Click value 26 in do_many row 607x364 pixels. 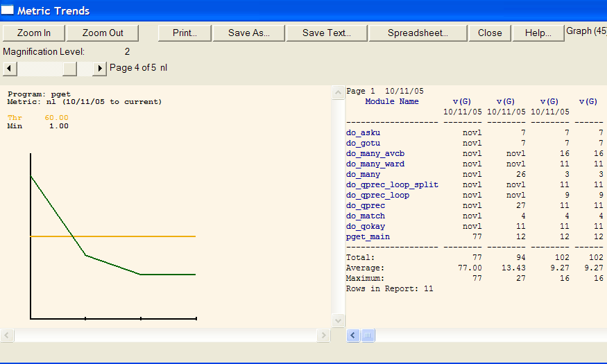click(x=521, y=175)
